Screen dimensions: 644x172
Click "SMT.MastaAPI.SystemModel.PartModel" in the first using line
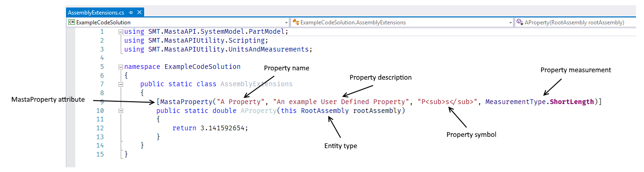coord(217,32)
